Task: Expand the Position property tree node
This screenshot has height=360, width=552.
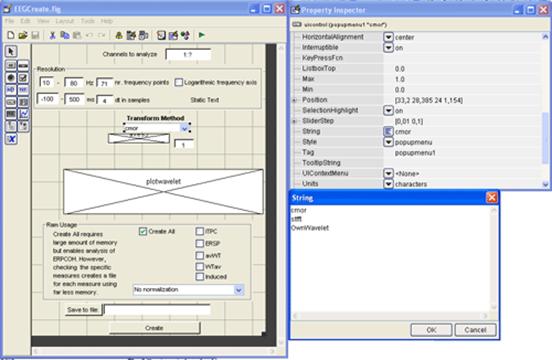Action: 295,100
